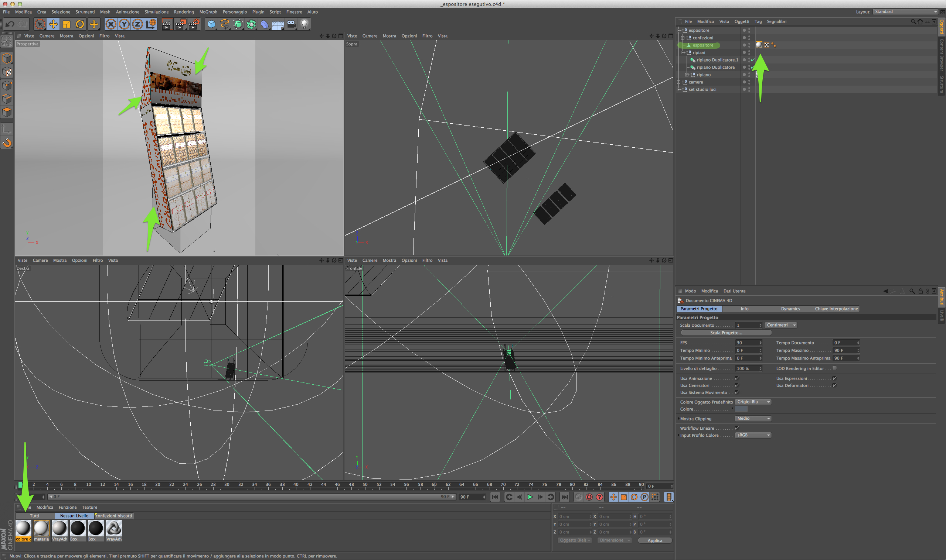
Task: Select the Rotate tool icon
Action: click(80, 24)
